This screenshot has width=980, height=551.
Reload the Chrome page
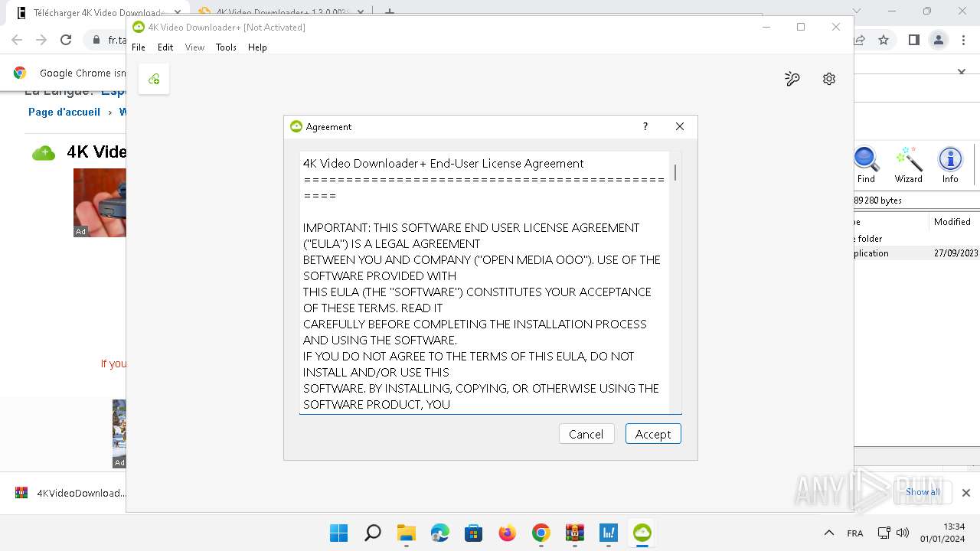point(66,40)
